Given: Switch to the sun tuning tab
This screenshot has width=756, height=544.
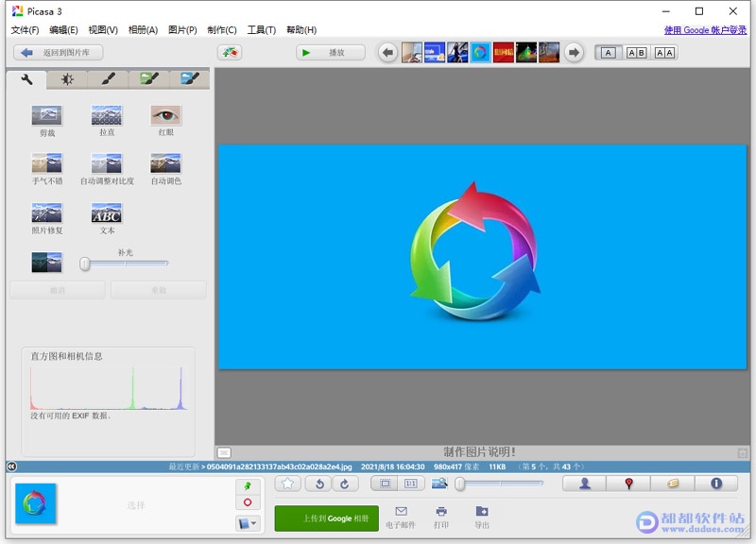Looking at the screenshot, I should pyautogui.click(x=67, y=79).
